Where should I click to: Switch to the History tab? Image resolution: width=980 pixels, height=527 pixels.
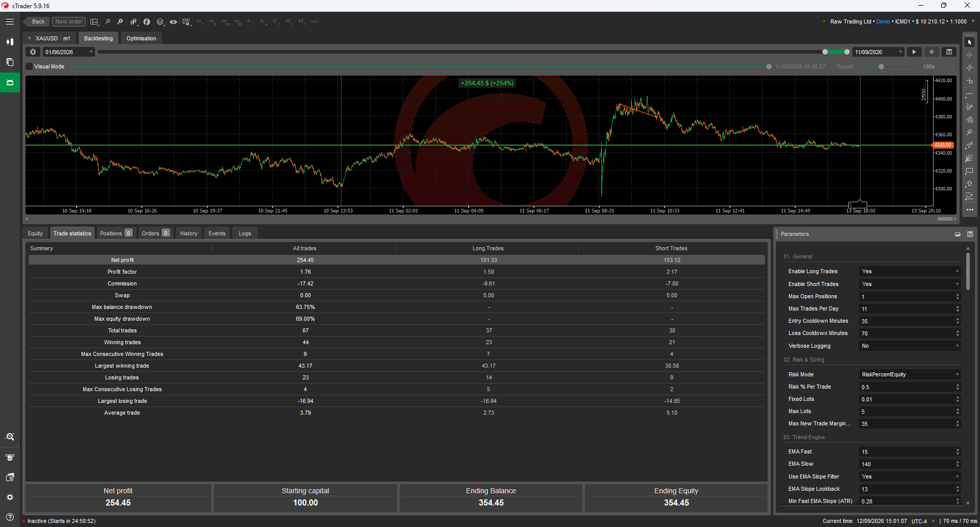click(189, 233)
